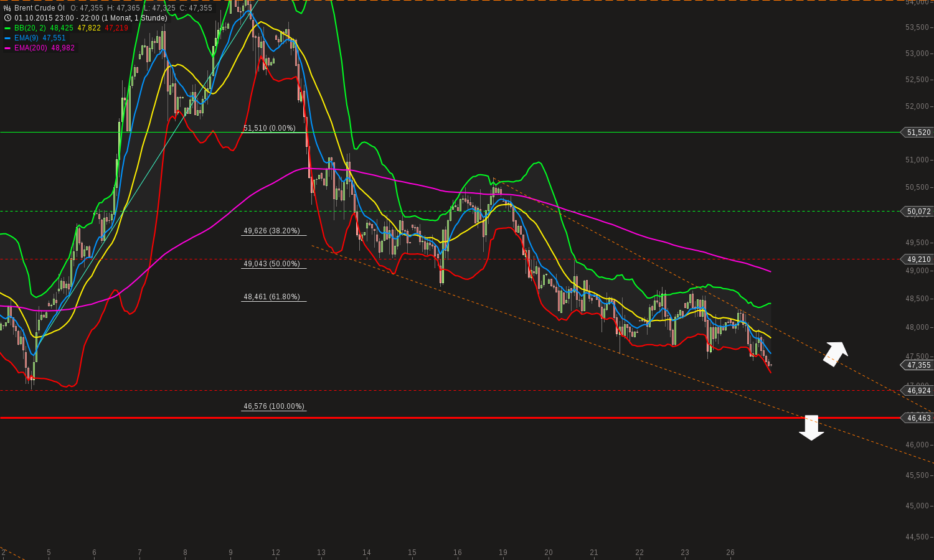Viewport: 934px width, 560px height.
Task: Click the 51,000 price axis label
Action: click(x=917, y=160)
